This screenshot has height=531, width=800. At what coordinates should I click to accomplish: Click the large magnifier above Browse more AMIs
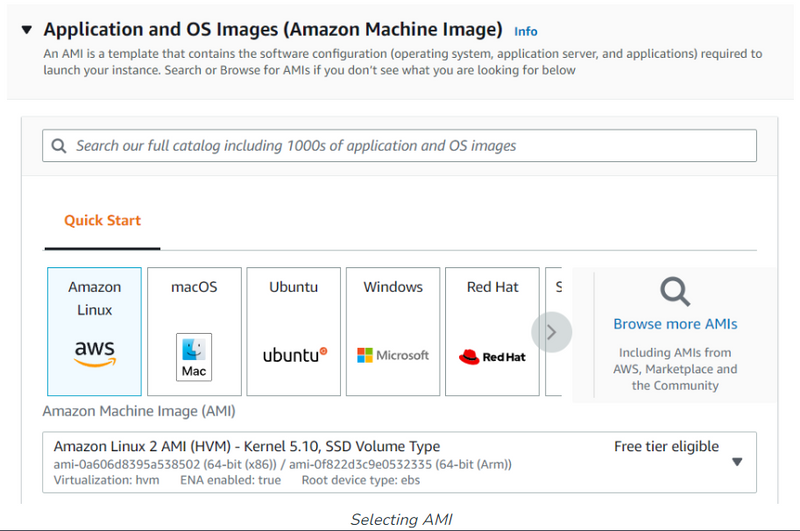coord(675,292)
